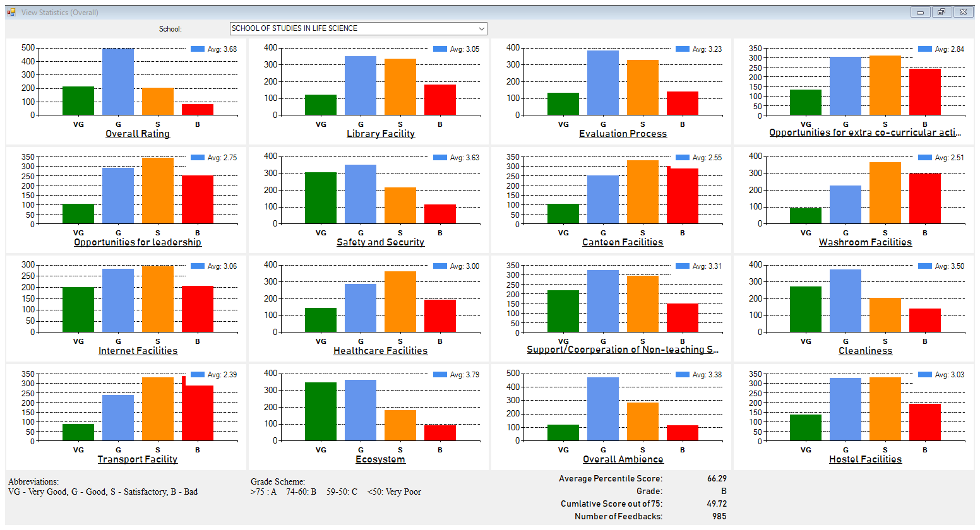Open the Safety and Security title link

(380, 242)
